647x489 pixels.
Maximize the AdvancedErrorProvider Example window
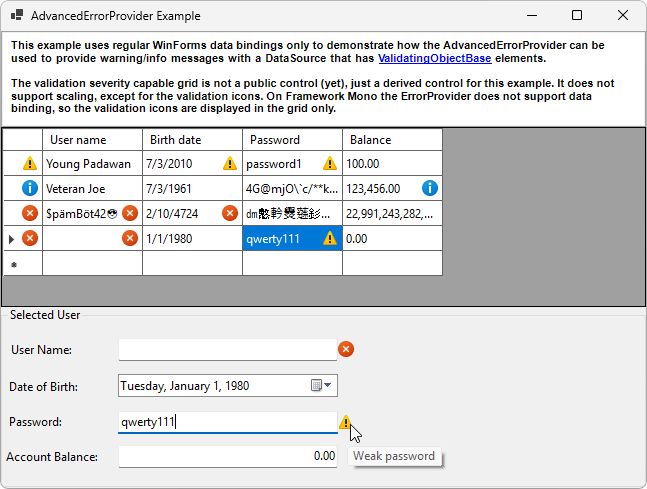(577, 15)
